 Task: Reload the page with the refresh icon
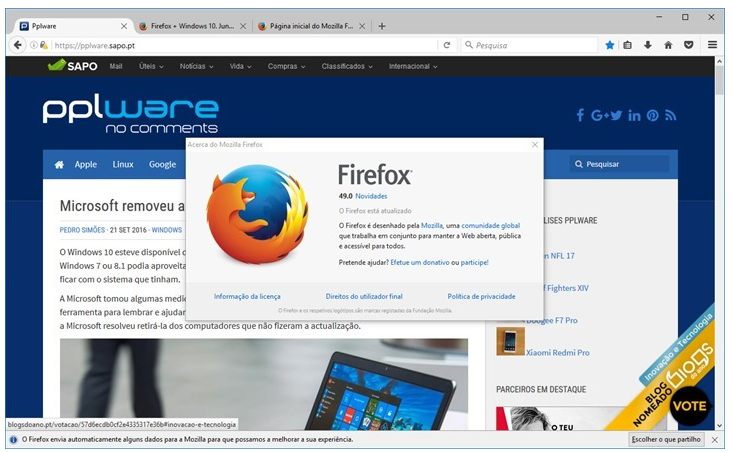[x=446, y=45]
